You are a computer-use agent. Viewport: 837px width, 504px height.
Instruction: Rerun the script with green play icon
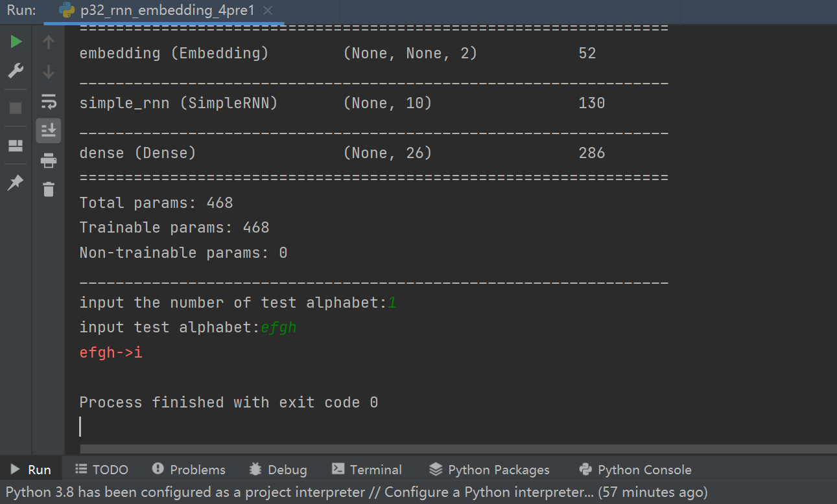(x=16, y=42)
